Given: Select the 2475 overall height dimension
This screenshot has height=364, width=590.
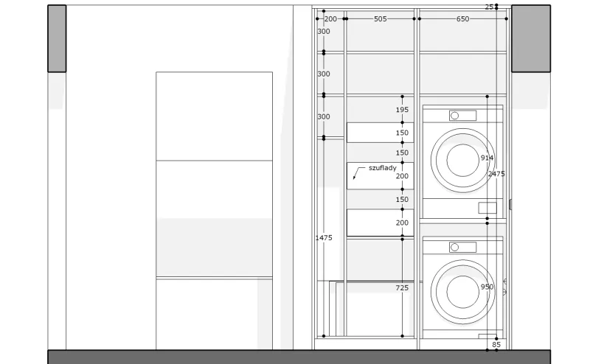Looking at the screenshot, I should pyautogui.click(x=496, y=174).
